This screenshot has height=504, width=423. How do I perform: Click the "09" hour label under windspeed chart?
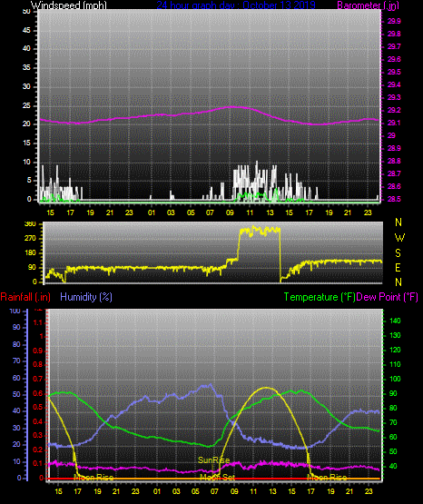[230, 212]
